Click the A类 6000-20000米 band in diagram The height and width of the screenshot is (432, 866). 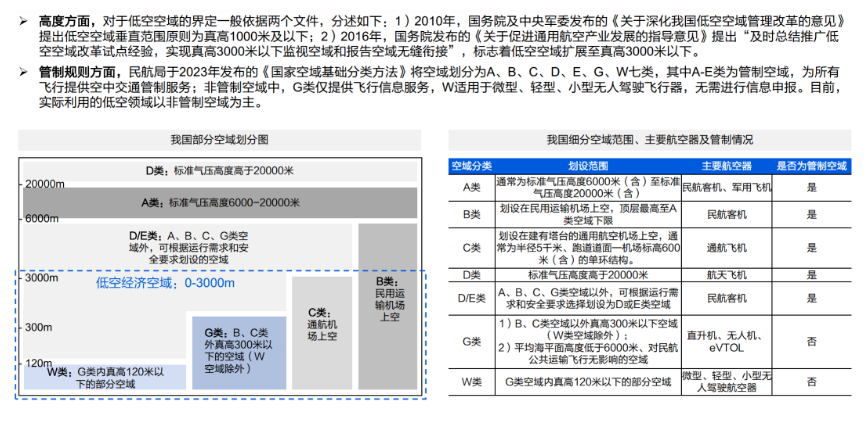coord(221,203)
